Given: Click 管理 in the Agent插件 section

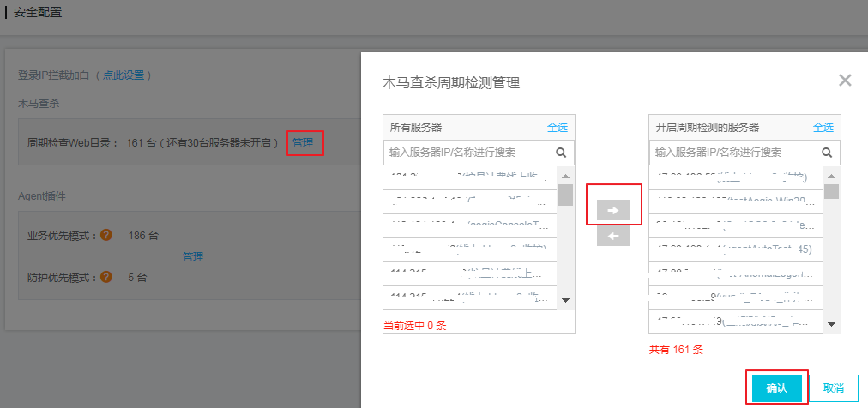Looking at the screenshot, I should pyautogui.click(x=193, y=256).
